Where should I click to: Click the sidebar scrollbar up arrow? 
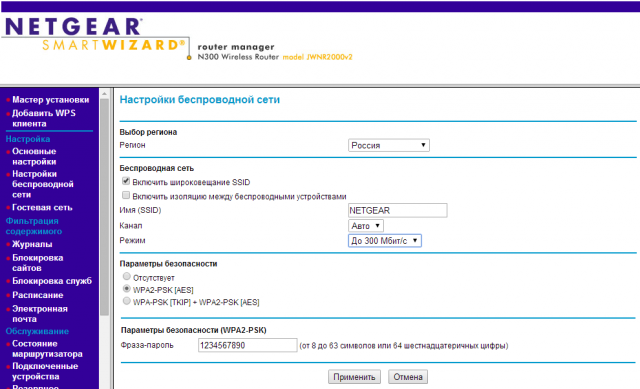pyautogui.click(x=104, y=94)
